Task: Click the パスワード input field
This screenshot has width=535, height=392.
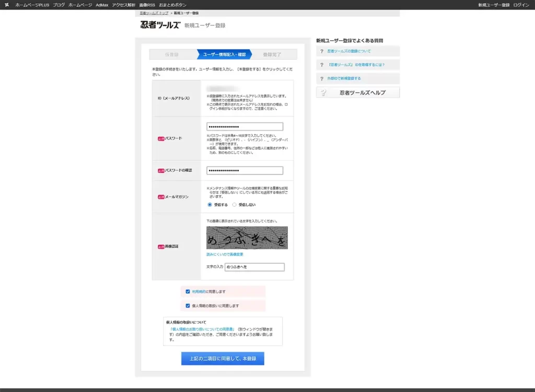Action: tap(245, 127)
